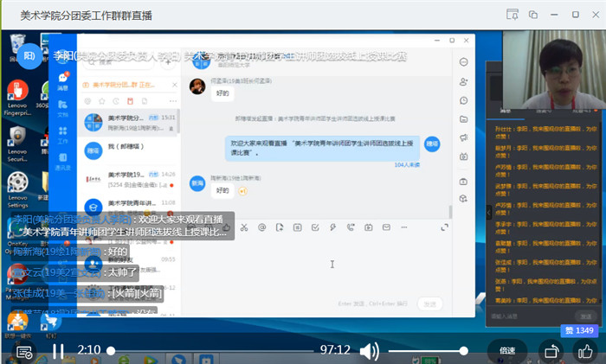Open the 美术学院分团 group chat at 15:01
The width and height of the screenshot is (606, 364).
coord(130,121)
